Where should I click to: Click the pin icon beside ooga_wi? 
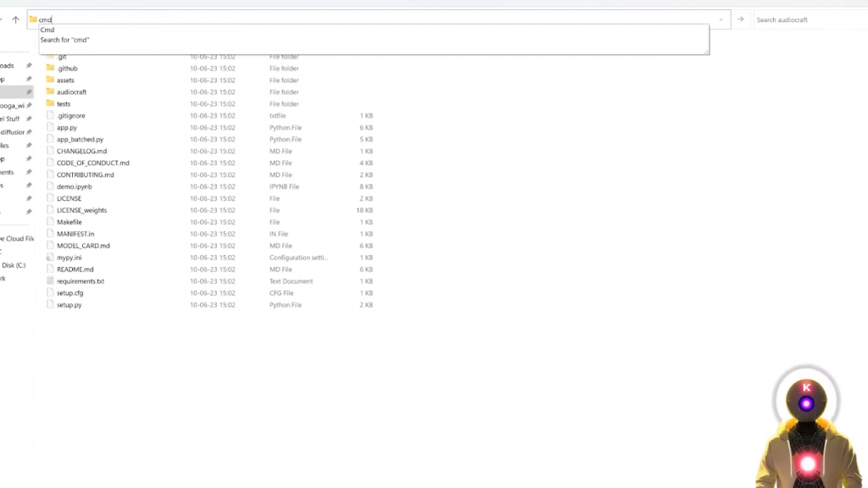coord(29,105)
